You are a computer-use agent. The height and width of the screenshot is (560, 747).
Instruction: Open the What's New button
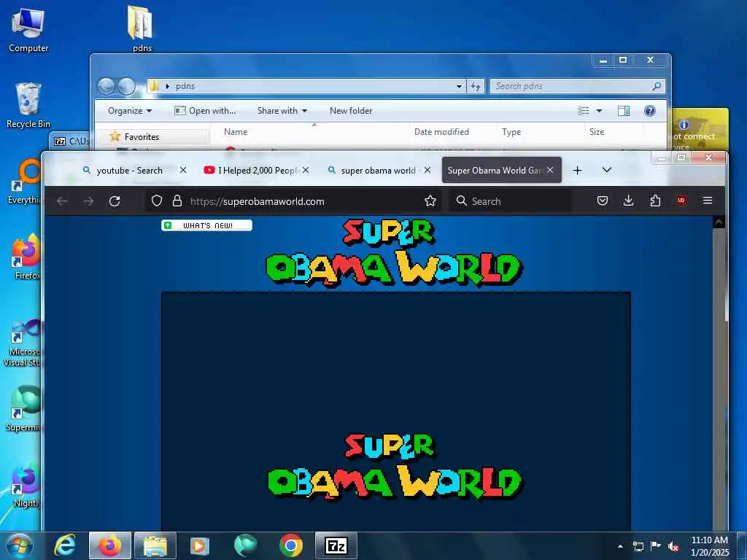point(206,225)
